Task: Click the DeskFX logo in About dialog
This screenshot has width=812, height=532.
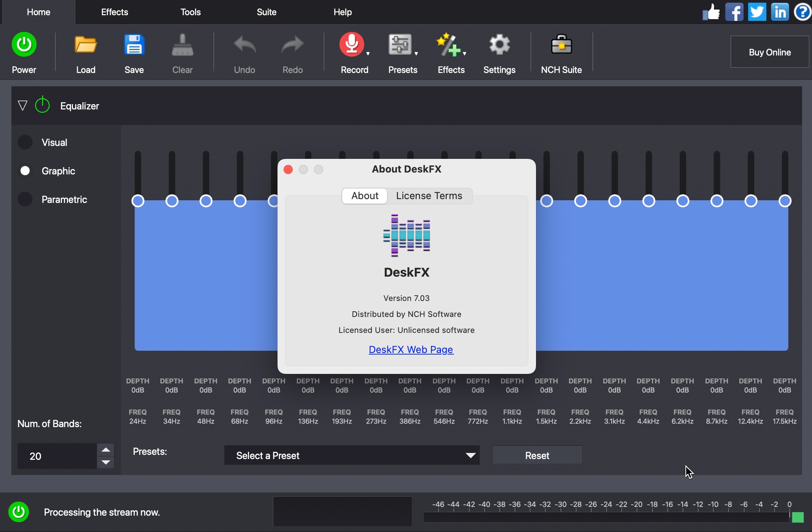Action: (x=406, y=235)
